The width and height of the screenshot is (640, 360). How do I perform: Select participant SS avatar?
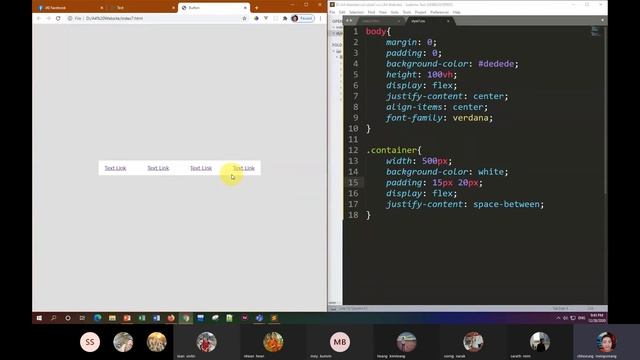(x=90, y=342)
